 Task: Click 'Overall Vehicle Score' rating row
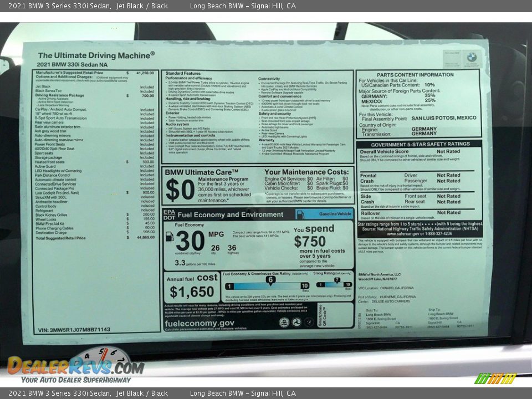click(410, 151)
